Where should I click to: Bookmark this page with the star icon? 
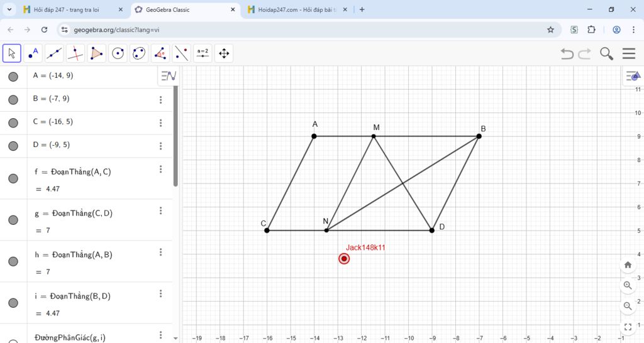(x=551, y=30)
